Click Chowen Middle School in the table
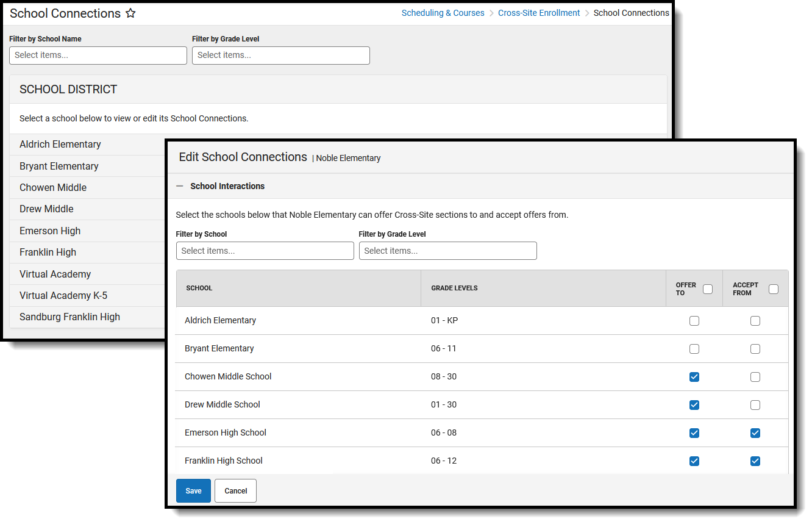The image size is (812, 524). [228, 377]
